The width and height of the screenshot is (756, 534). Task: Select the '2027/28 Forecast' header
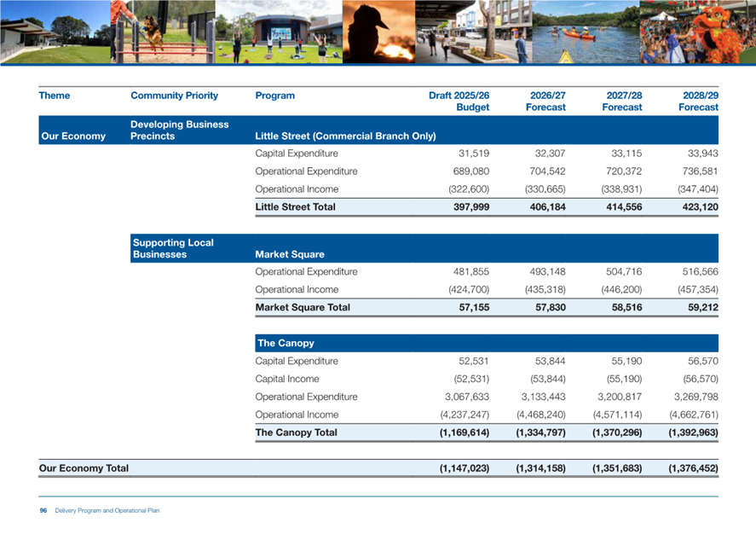(x=622, y=102)
